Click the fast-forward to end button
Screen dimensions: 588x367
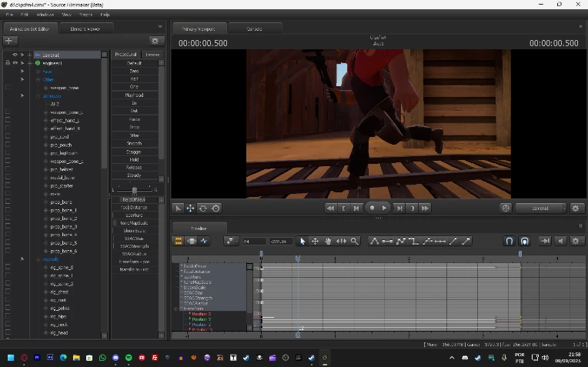pos(425,209)
